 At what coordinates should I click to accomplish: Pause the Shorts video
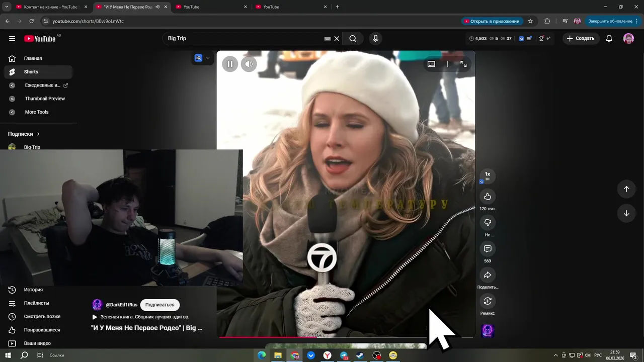point(230,64)
